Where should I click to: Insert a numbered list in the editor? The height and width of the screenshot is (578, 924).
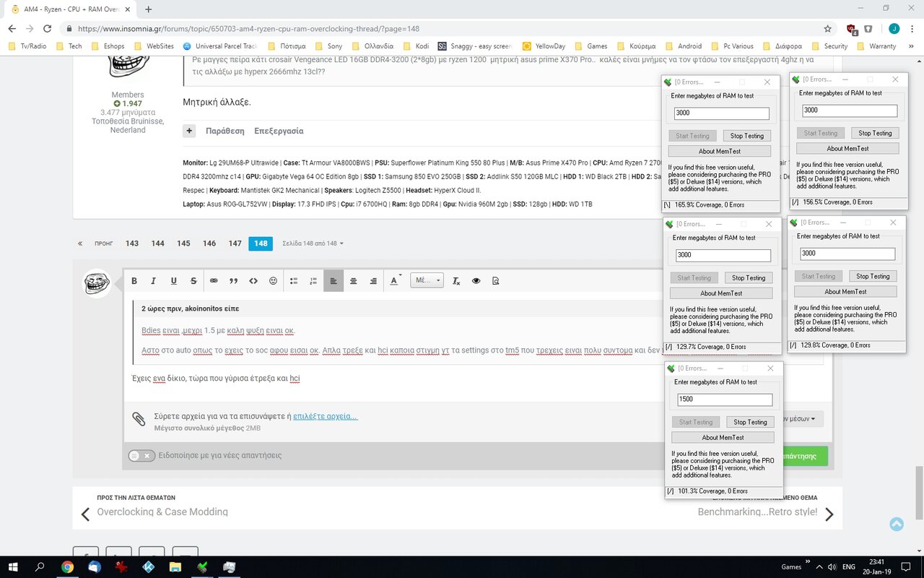(x=313, y=281)
